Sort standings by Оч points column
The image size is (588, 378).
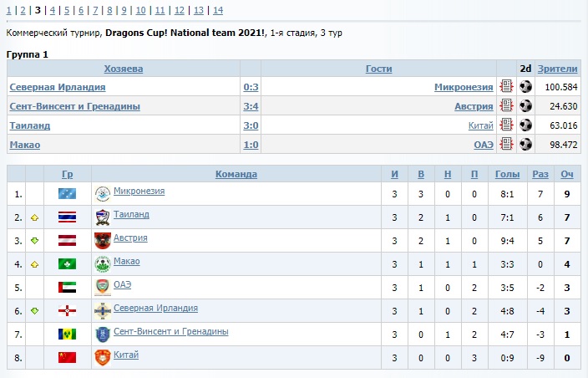[566, 174]
